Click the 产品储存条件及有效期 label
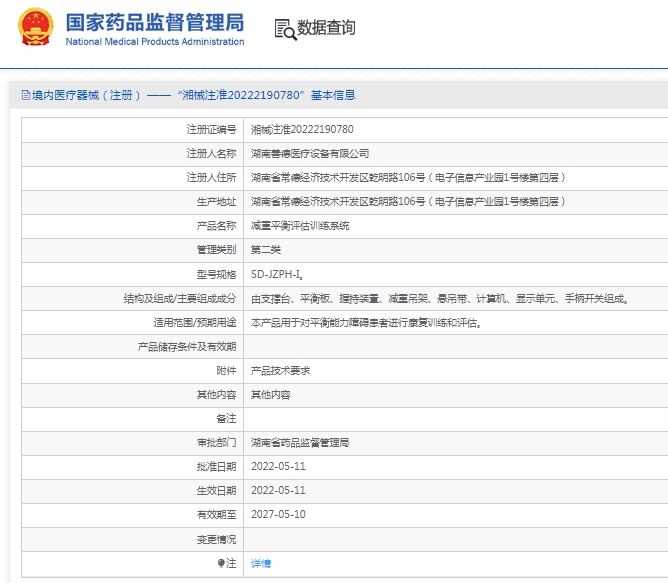Screen dimensions: 668x583 pyautogui.click(x=187, y=347)
